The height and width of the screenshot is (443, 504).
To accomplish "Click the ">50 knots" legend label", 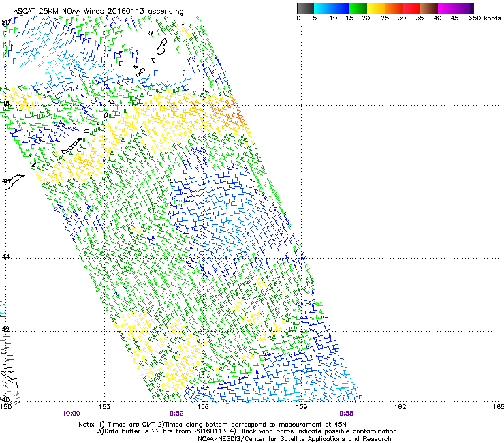I will (484, 18).
